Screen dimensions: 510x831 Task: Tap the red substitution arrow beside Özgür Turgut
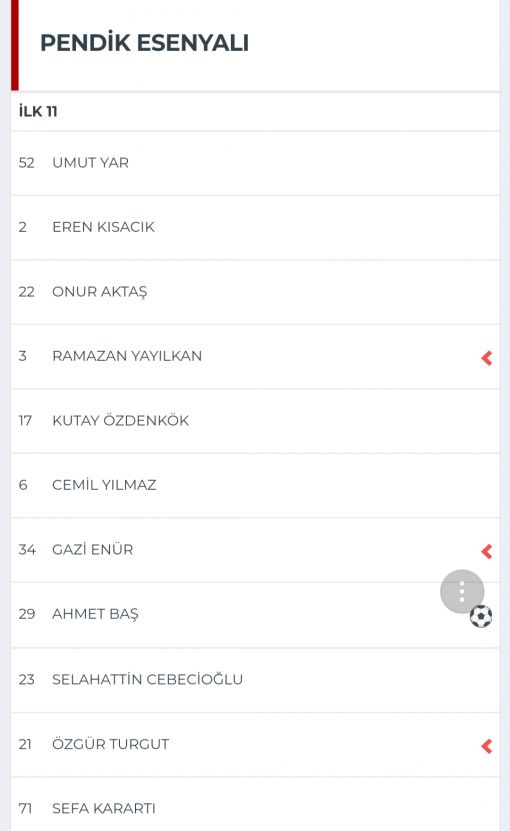tap(487, 746)
